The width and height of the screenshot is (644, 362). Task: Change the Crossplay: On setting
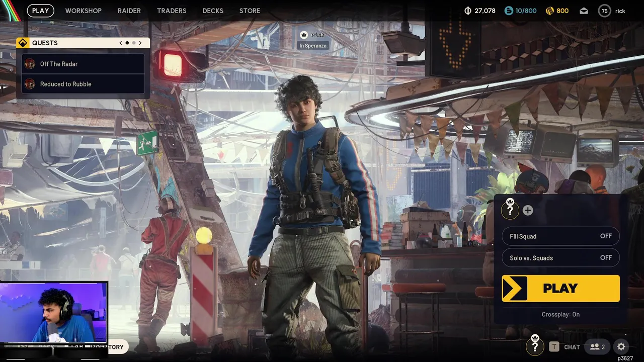[x=560, y=314]
